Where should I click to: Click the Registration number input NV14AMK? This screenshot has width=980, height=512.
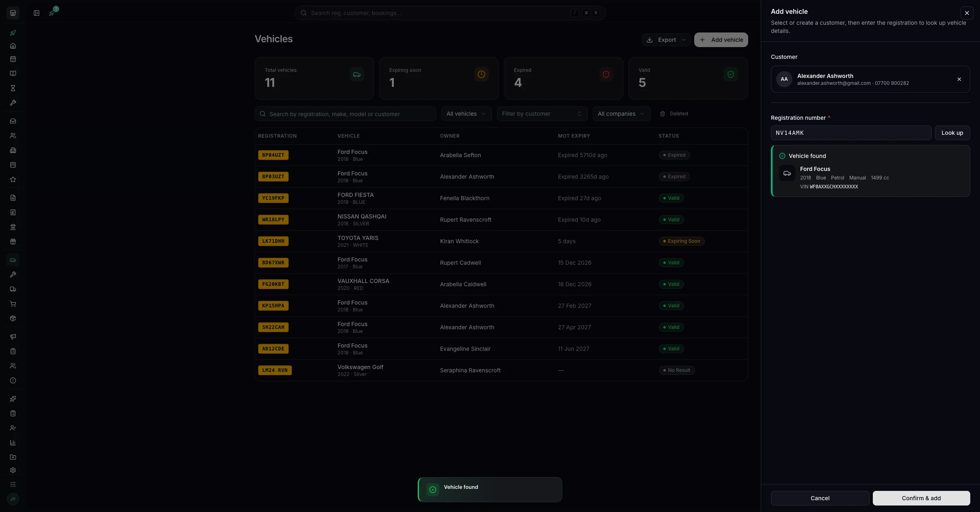[x=851, y=133]
